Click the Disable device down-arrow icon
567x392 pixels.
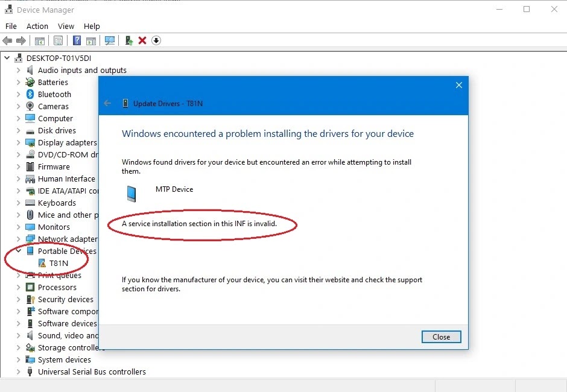point(156,40)
